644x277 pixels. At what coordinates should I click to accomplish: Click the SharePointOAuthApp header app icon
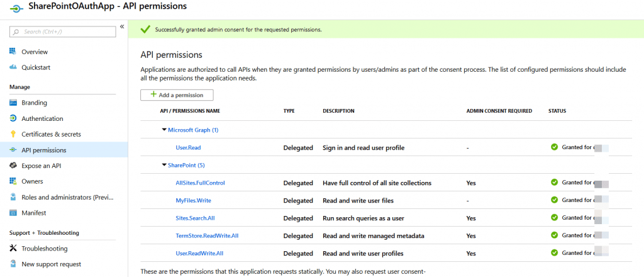pyautogui.click(x=16, y=8)
